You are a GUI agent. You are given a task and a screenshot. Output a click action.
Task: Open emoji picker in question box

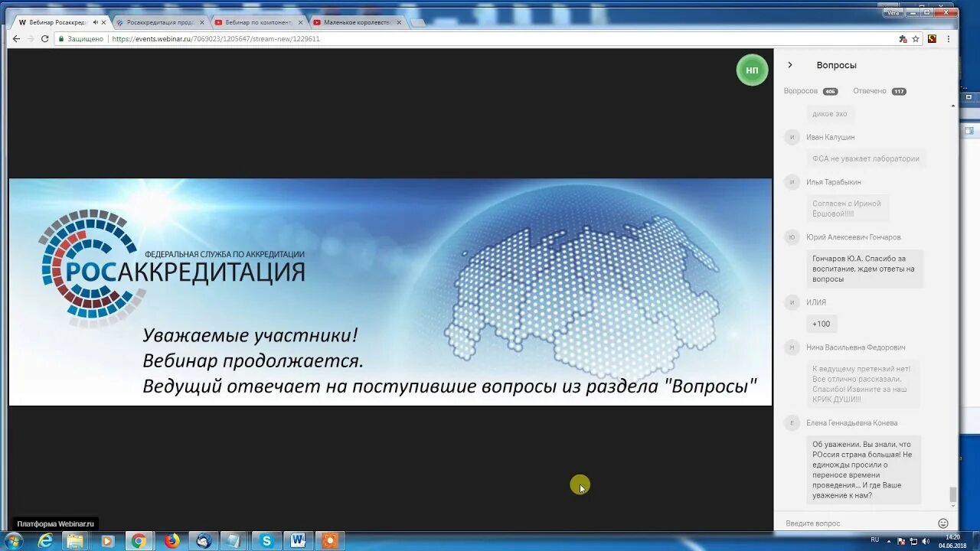tap(943, 523)
